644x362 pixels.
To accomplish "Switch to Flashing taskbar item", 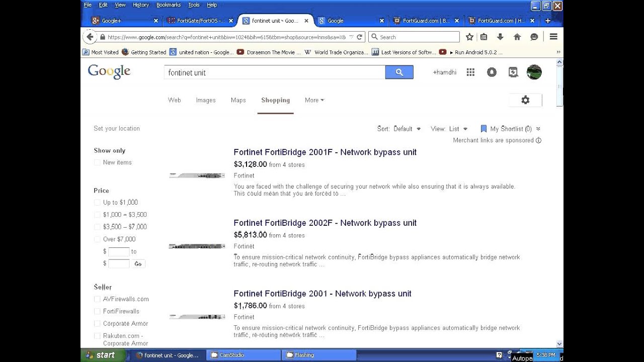I will [x=319, y=355].
